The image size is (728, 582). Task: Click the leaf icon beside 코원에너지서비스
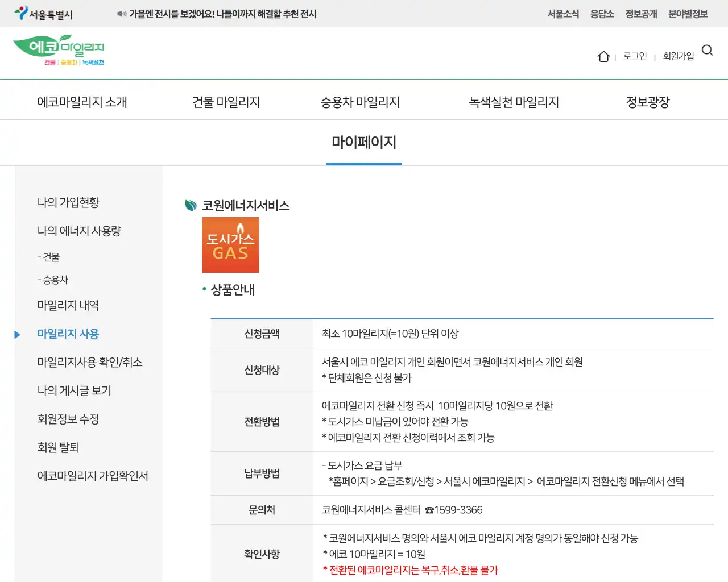(x=191, y=205)
